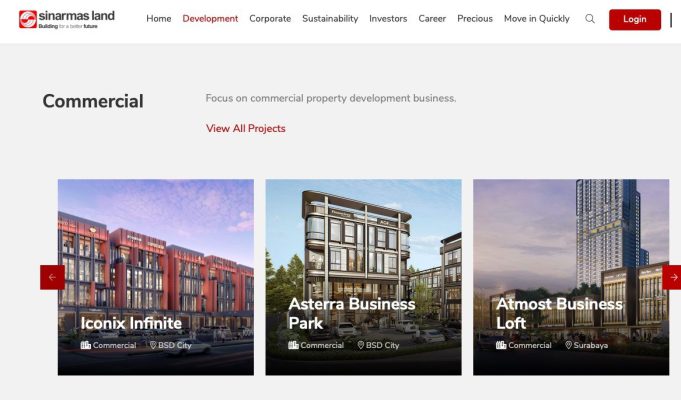This screenshot has height=400, width=681.
Task: Select the Development menu item
Action: click(x=210, y=19)
